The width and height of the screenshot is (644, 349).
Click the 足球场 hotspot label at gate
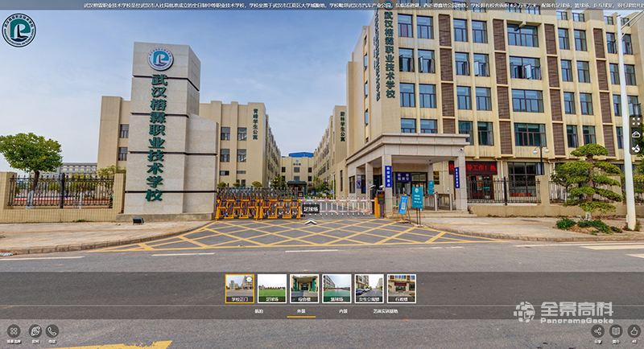click(x=311, y=209)
